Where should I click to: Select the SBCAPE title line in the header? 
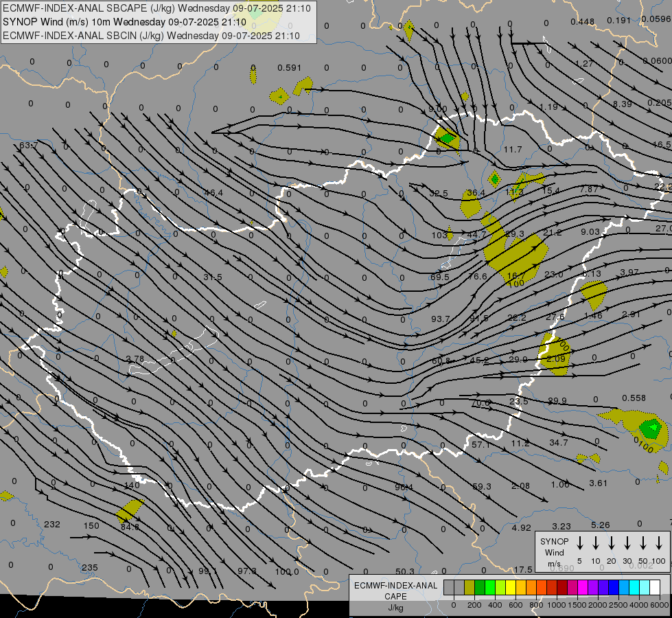coord(157,8)
